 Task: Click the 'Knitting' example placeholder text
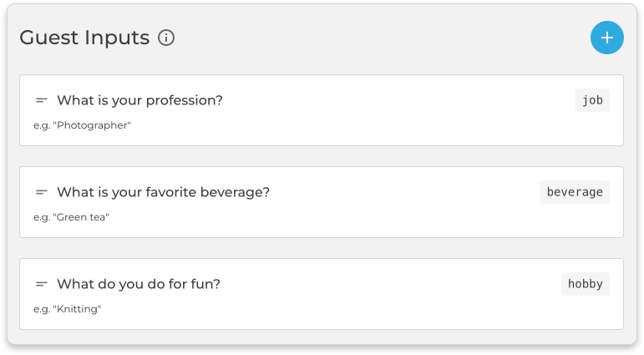coord(68,309)
